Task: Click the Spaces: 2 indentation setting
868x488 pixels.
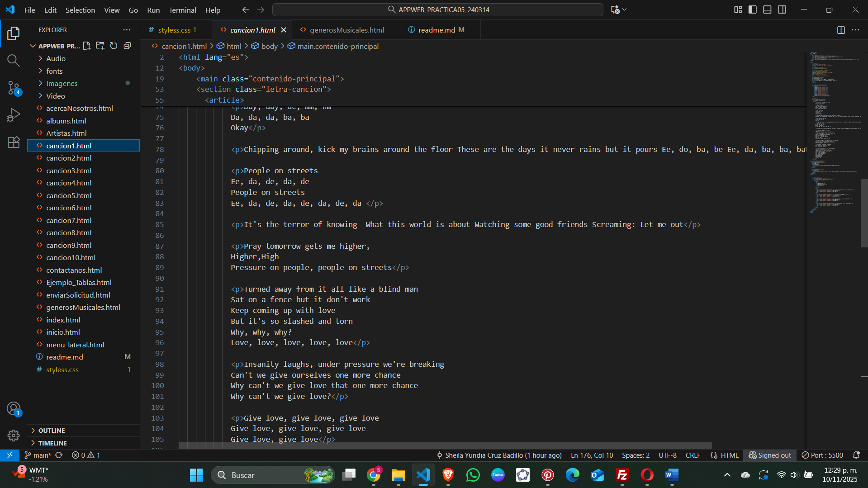Action: pyautogui.click(x=636, y=455)
